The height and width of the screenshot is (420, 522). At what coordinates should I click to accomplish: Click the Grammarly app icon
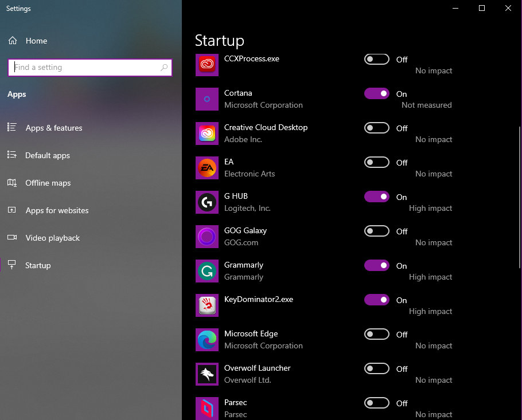[x=207, y=271]
